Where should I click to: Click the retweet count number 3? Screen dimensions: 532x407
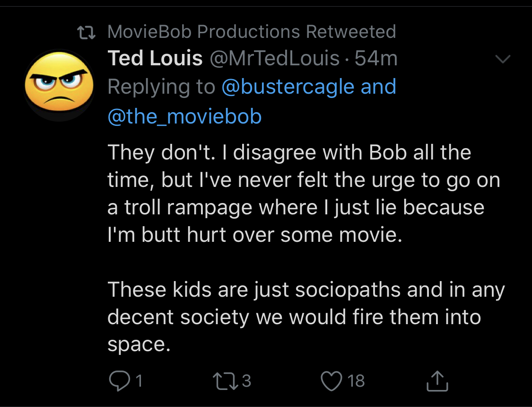247,381
